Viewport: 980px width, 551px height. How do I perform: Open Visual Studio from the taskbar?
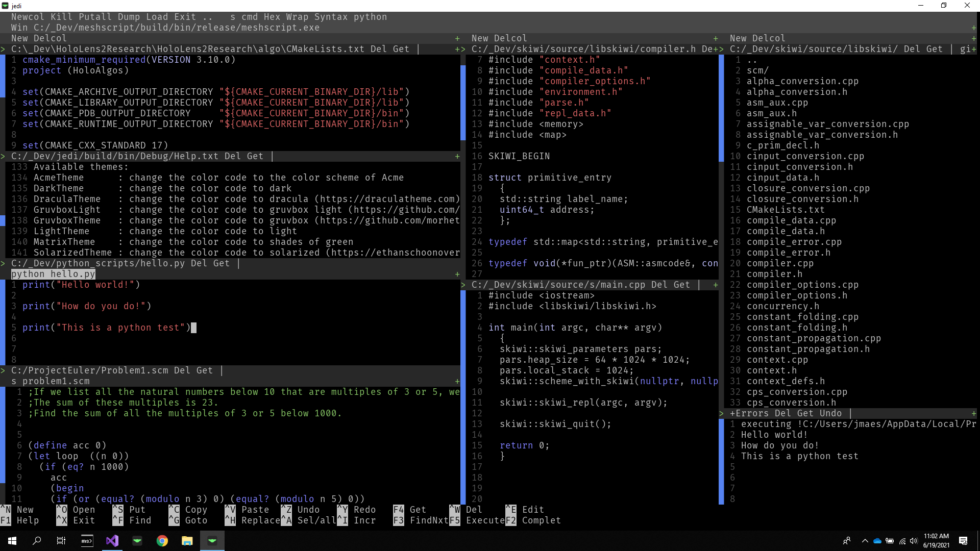point(112,541)
